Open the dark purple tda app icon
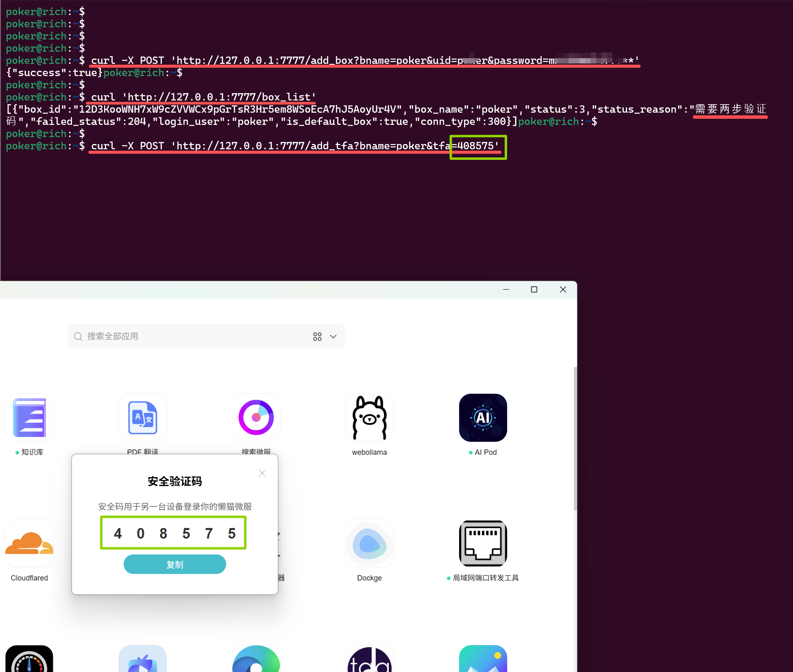 coord(370,659)
